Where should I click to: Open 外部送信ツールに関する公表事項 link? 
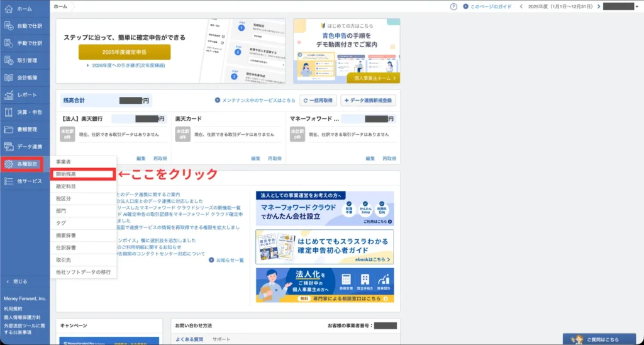(25, 329)
